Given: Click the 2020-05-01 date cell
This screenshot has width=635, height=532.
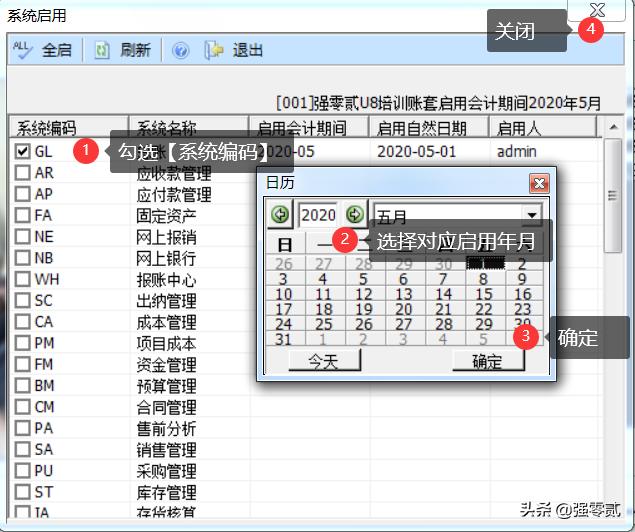Looking at the screenshot, I should [x=417, y=152].
